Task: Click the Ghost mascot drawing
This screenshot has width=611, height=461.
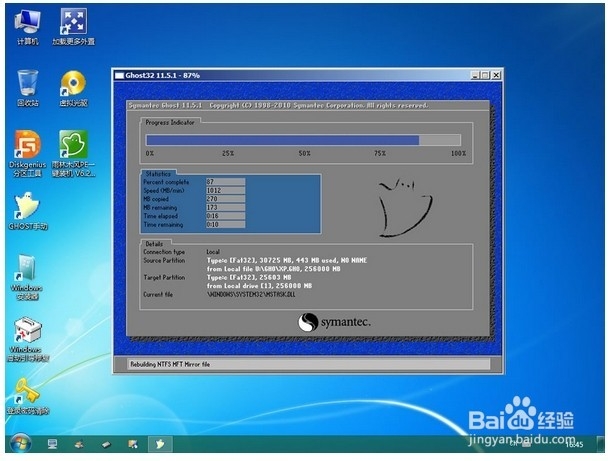Action: click(x=405, y=208)
